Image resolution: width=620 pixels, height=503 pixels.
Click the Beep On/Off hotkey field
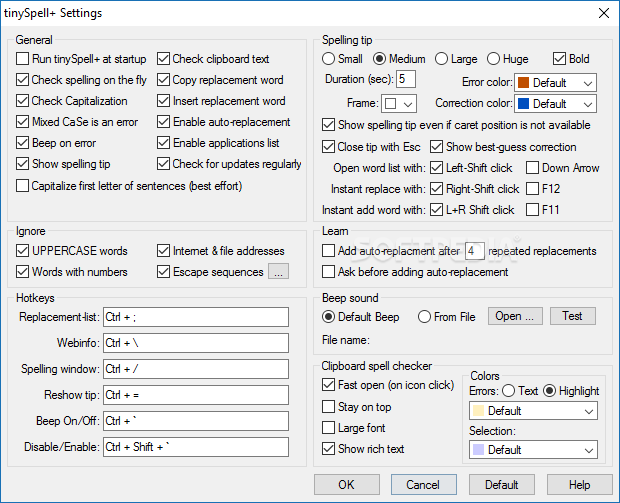(196, 421)
